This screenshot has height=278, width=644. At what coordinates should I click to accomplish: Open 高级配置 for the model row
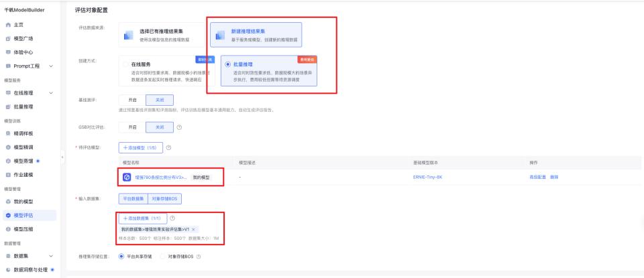[537, 177]
